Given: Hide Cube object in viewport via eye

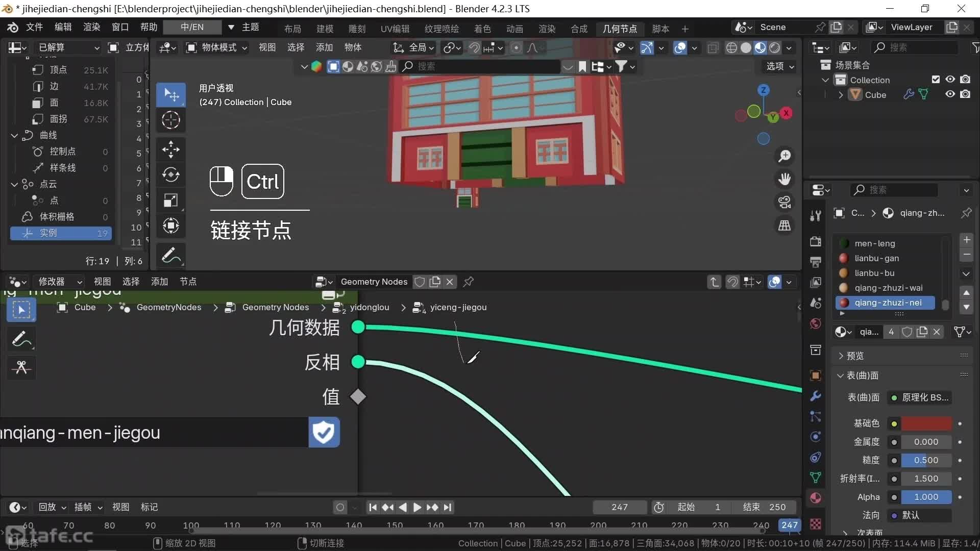Looking at the screenshot, I should point(950,94).
